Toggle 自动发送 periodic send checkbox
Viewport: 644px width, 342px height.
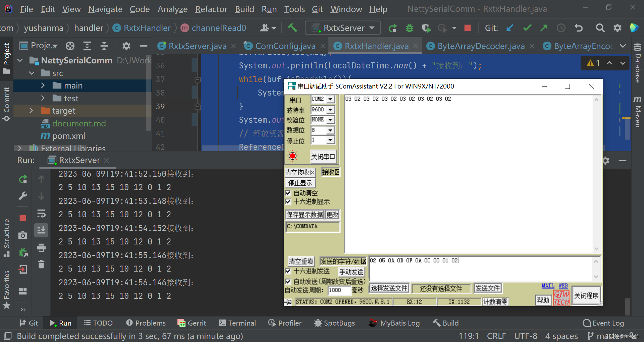[x=288, y=281]
